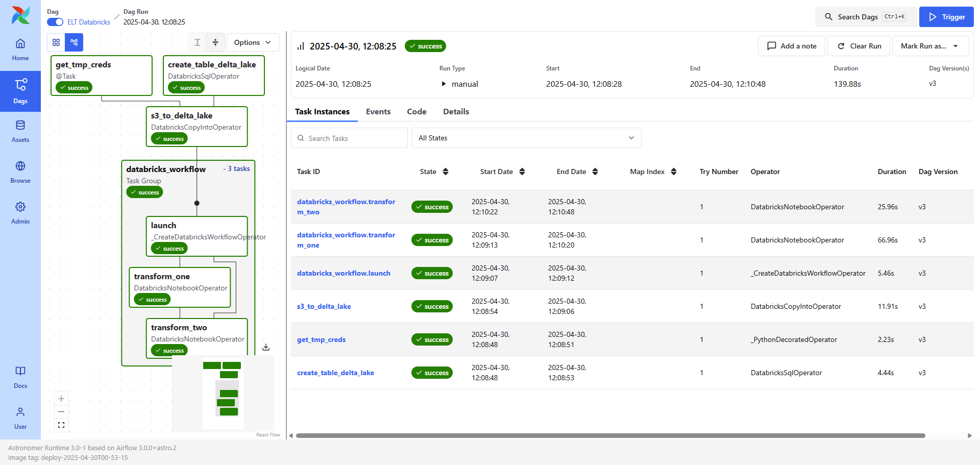Click the Airflow pinwheel logo
This screenshot has height=465, width=980.
point(20,15)
